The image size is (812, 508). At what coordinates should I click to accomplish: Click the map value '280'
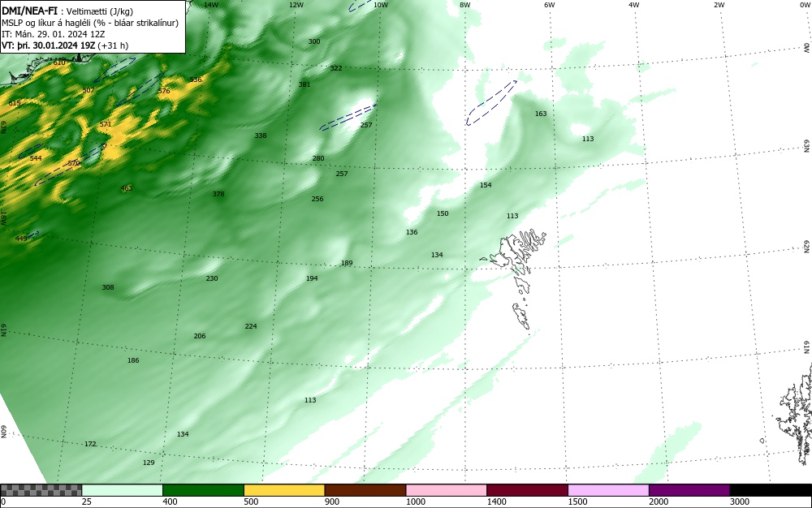(318, 158)
